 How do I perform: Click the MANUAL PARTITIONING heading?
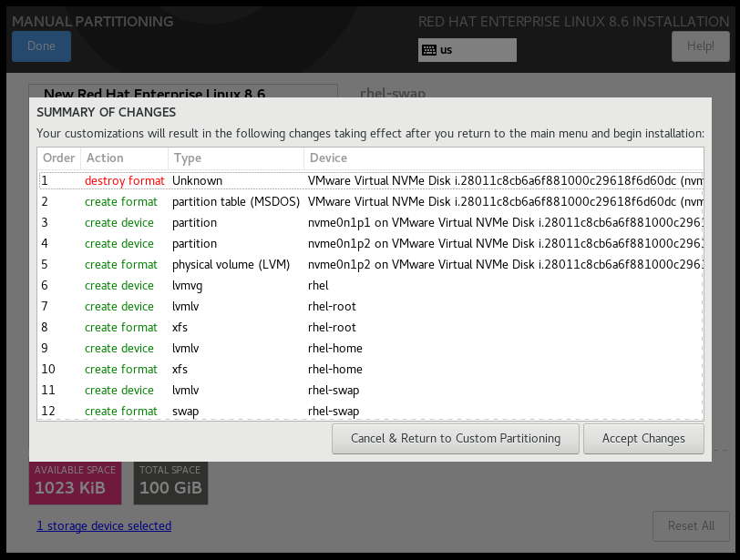click(93, 22)
